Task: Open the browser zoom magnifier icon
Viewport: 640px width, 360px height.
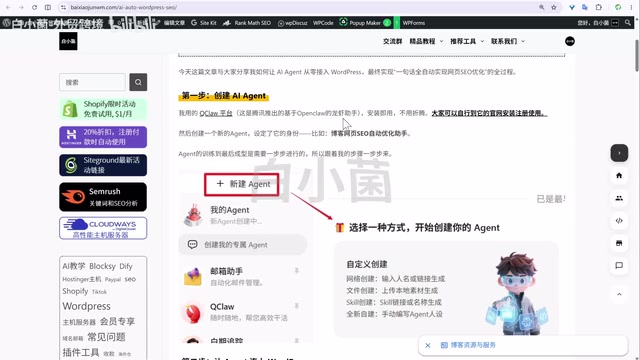Action: [542, 7]
